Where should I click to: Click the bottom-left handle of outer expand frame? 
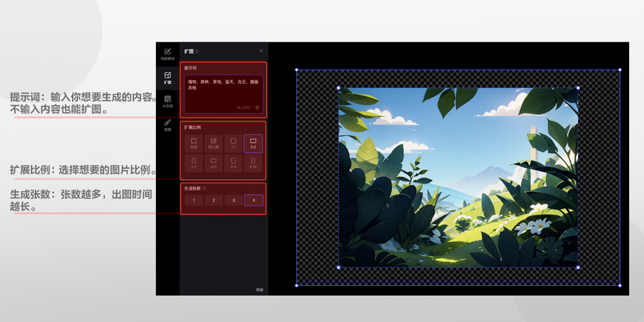(296, 285)
